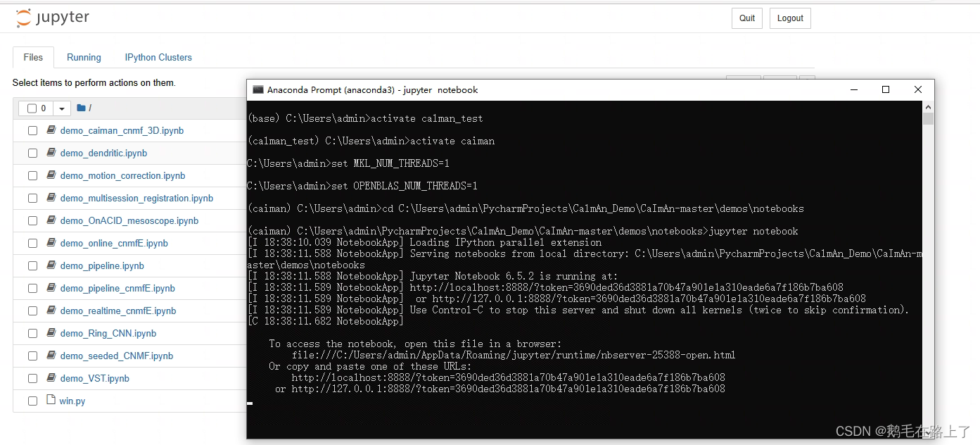
Task: Click the Quit button
Action: pos(747,18)
